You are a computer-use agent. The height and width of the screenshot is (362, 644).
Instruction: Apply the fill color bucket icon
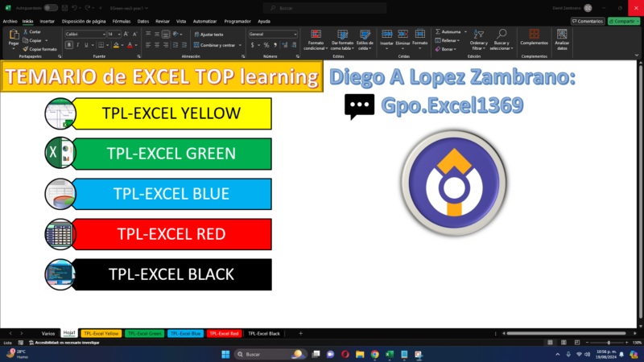tap(116, 45)
